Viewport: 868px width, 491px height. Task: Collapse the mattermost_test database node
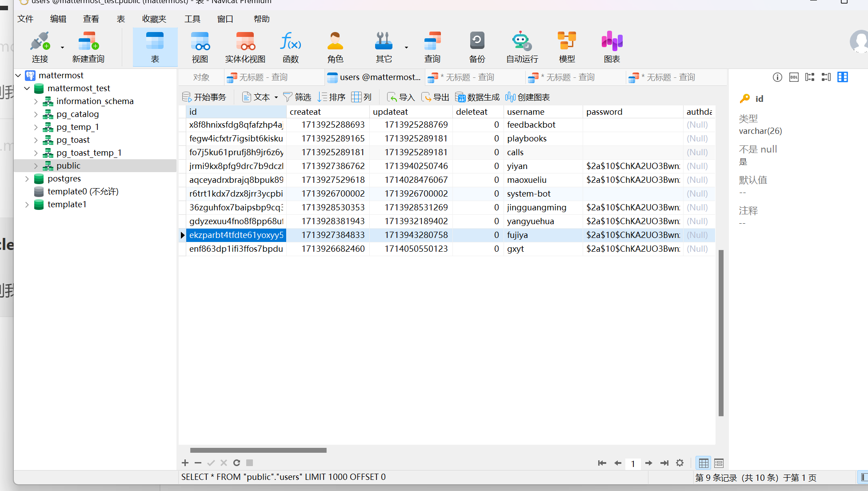pyautogui.click(x=27, y=89)
